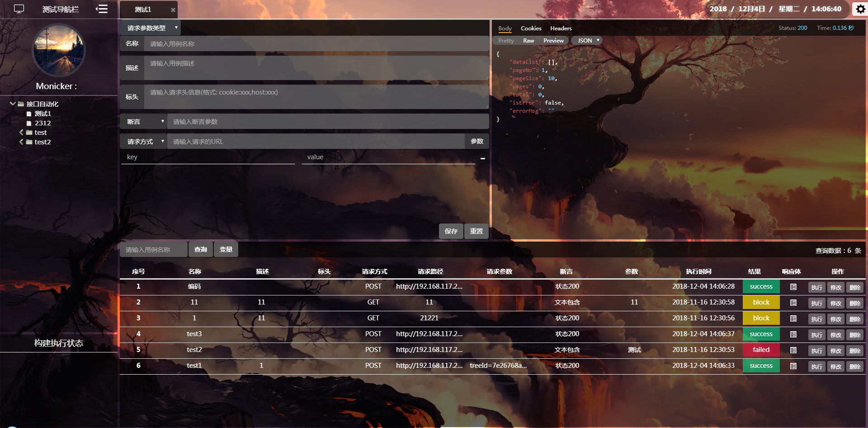Delete the test1 test case
The height and width of the screenshot is (428, 868).
pyautogui.click(x=855, y=366)
